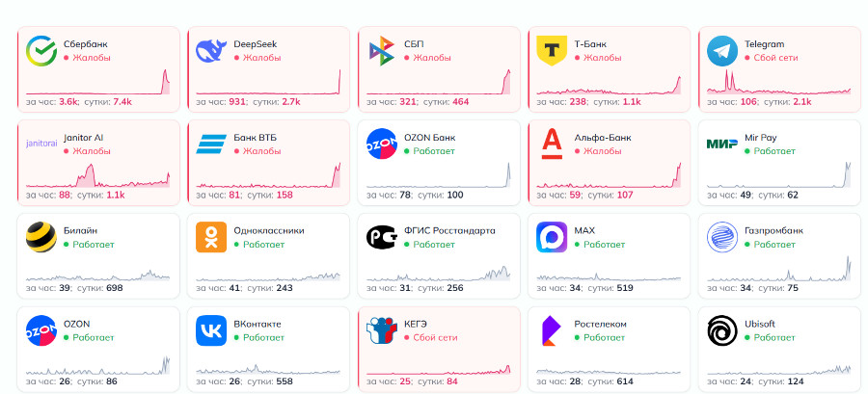
Task: Select the СБП colorful logo icon
Action: [381, 51]
